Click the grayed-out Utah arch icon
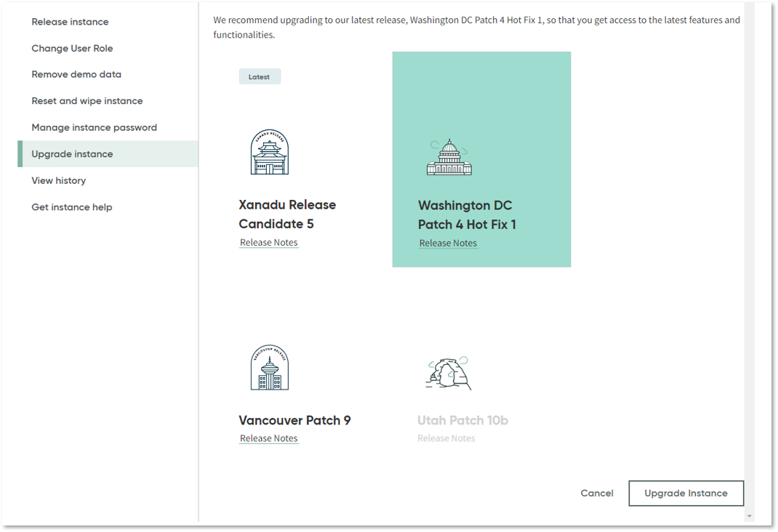 click(449, 369)
